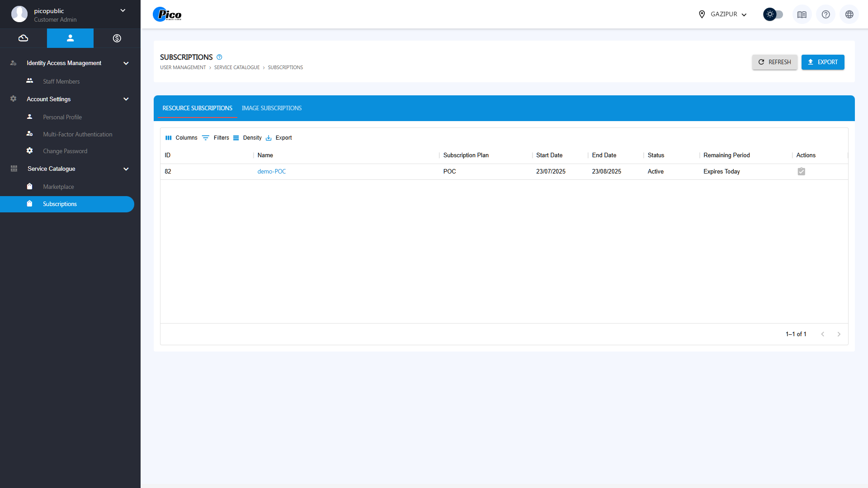Open the GAZIPUR region dropdown
The width and height of the screenshot is (868, 488).
click(722, 14)
